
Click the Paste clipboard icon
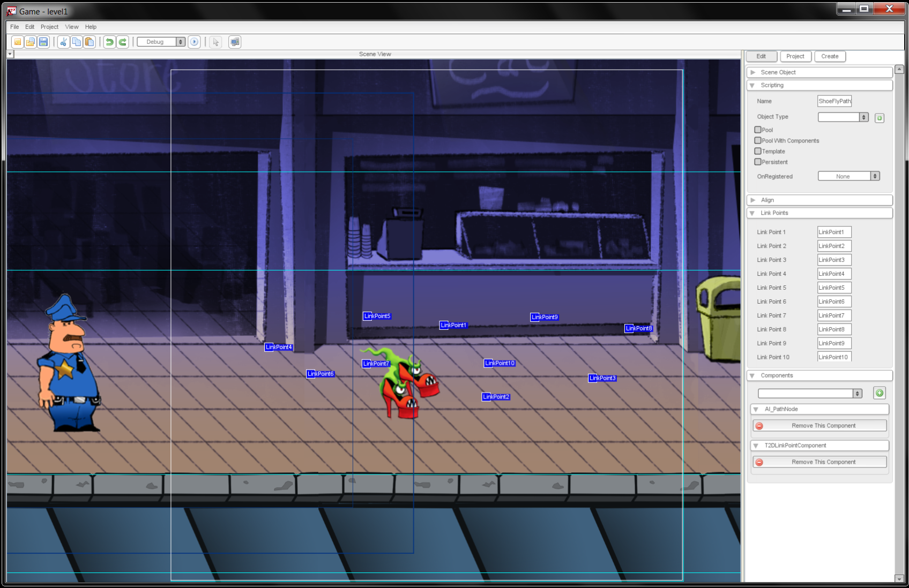click(x=90, y=42)
